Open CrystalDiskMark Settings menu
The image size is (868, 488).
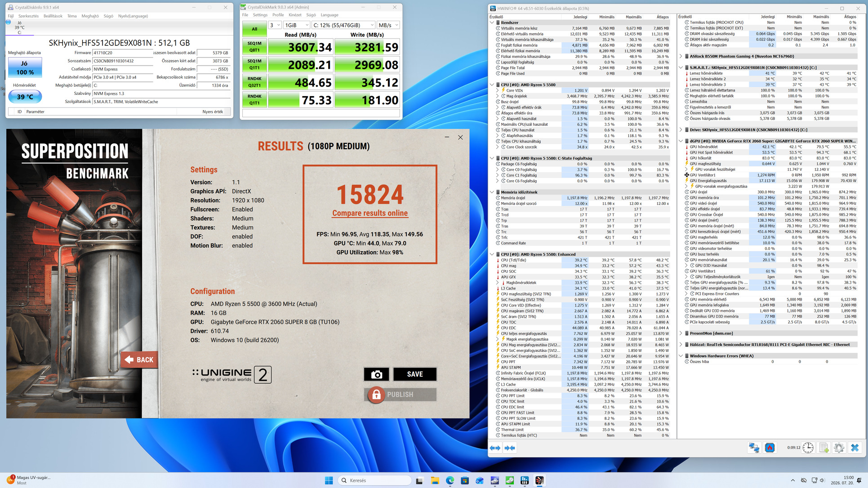(260, 15)
